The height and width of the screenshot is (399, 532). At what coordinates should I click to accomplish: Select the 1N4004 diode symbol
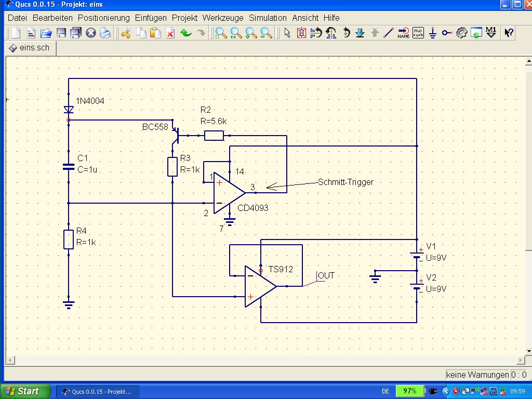(69, 110)
